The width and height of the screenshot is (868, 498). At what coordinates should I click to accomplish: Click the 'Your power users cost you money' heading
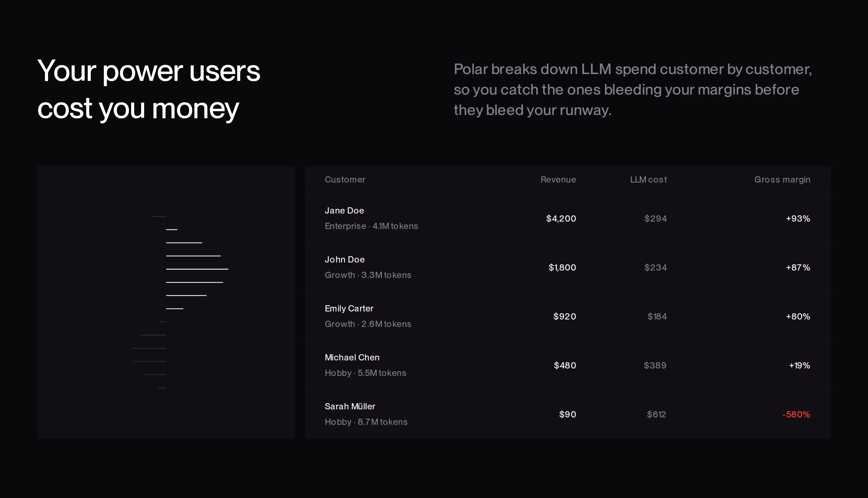(149, 90)
